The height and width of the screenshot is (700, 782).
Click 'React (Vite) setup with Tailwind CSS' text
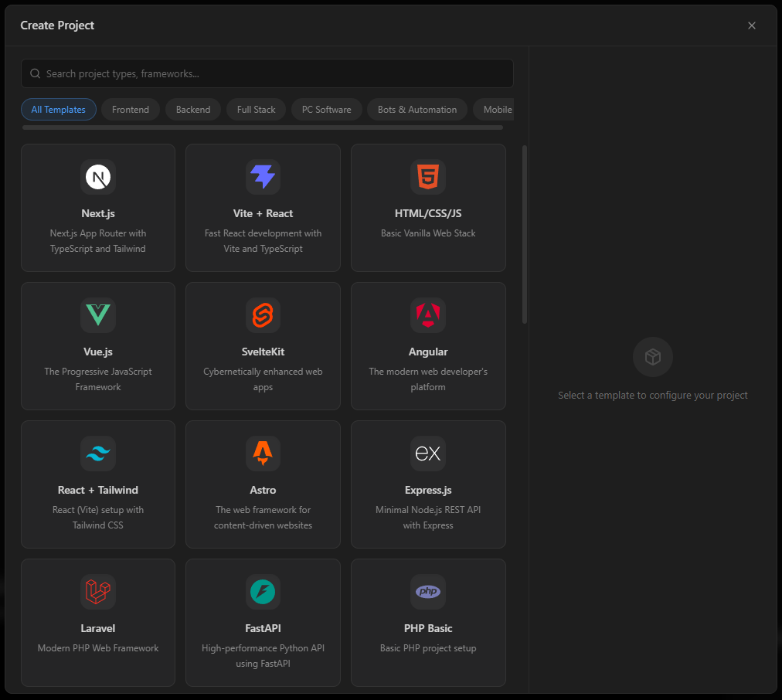click(98, 517)
